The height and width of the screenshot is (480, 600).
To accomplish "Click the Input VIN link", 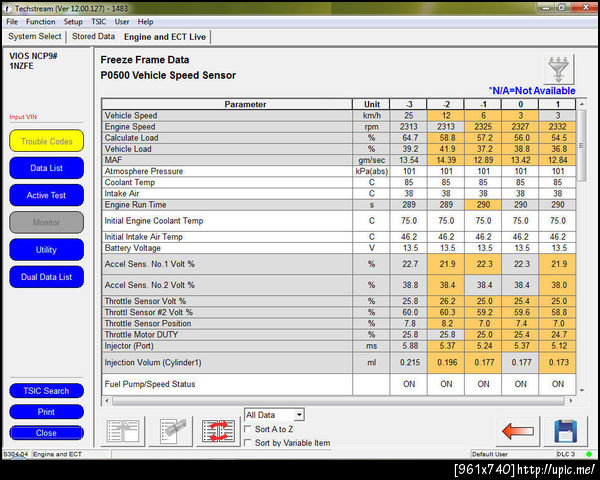I will coord(23,117).
